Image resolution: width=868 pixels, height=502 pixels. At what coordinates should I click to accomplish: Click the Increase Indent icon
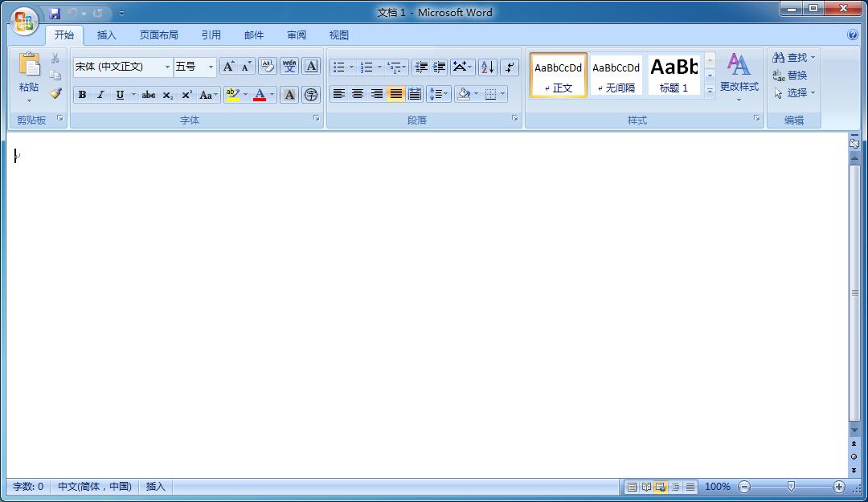pyautogui.click(x=440, y=67)
